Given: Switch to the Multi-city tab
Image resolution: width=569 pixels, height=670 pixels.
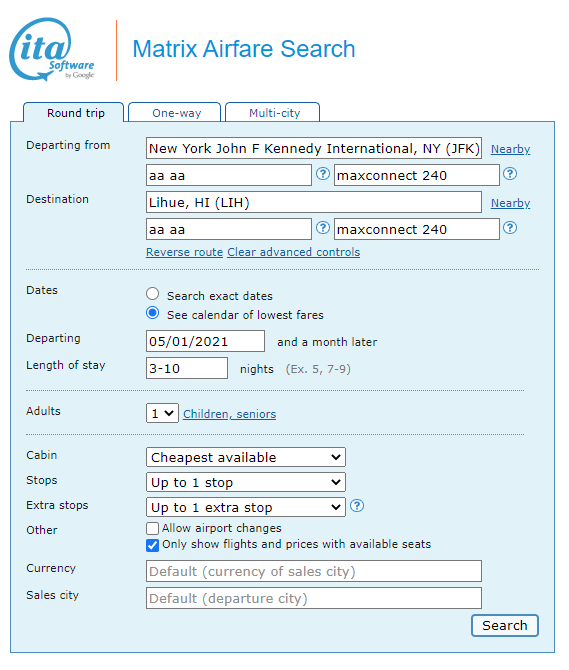Looking at the screenshot, I should click(273, 113).
